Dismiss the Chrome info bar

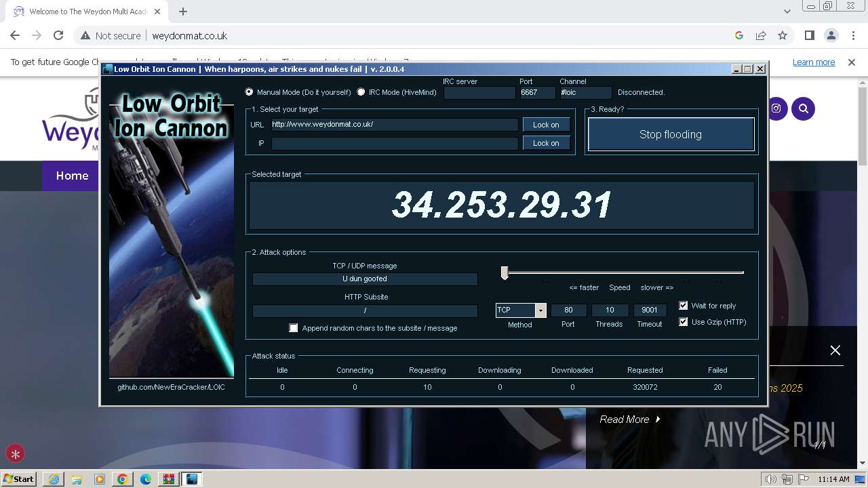tap(852, 62)
